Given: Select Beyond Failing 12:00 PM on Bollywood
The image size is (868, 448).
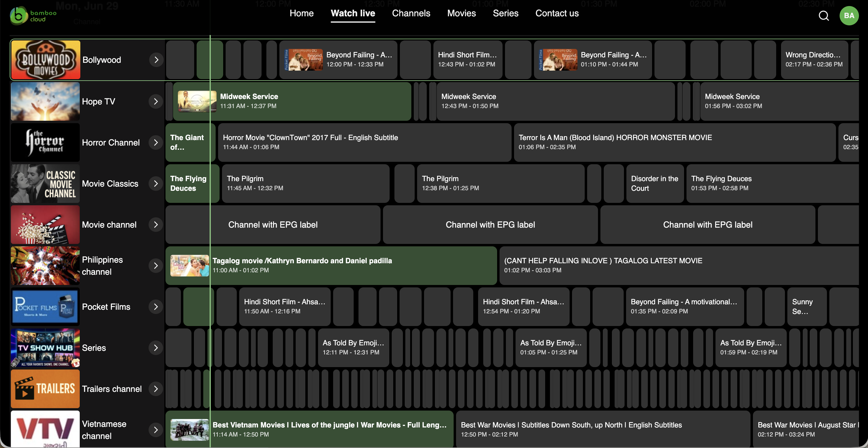Looking at the screenshot, I should [x=338, y=60].
